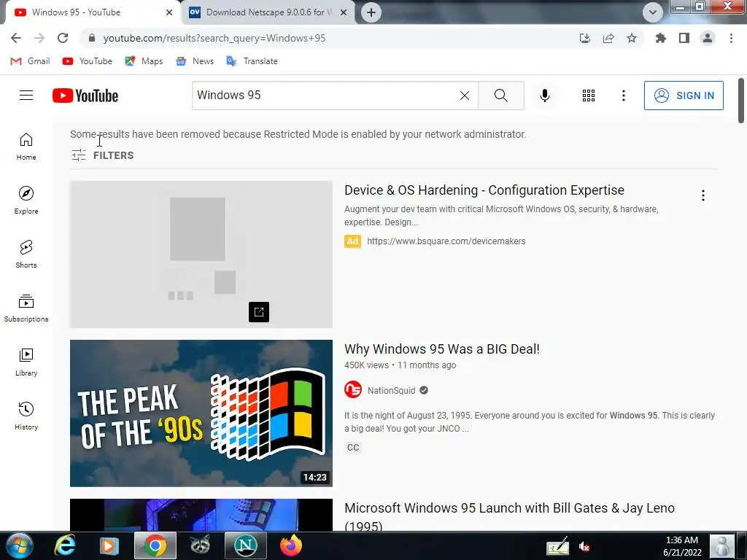Open Shorts in the sidebar

(26, 254)
